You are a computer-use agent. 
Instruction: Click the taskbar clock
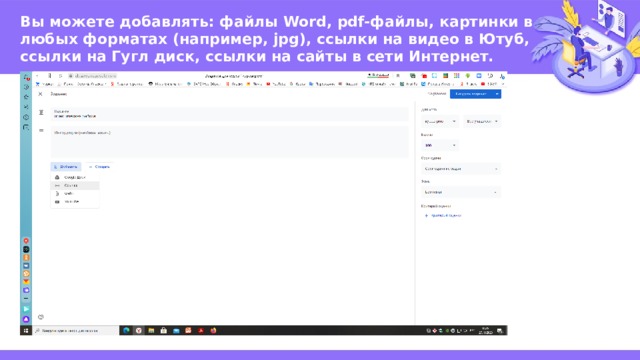pyautogui.click(x=486, y=331)
